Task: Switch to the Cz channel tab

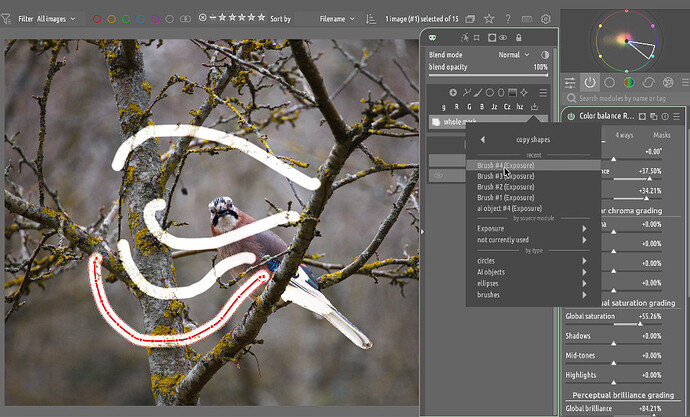Action: [507, 107]
